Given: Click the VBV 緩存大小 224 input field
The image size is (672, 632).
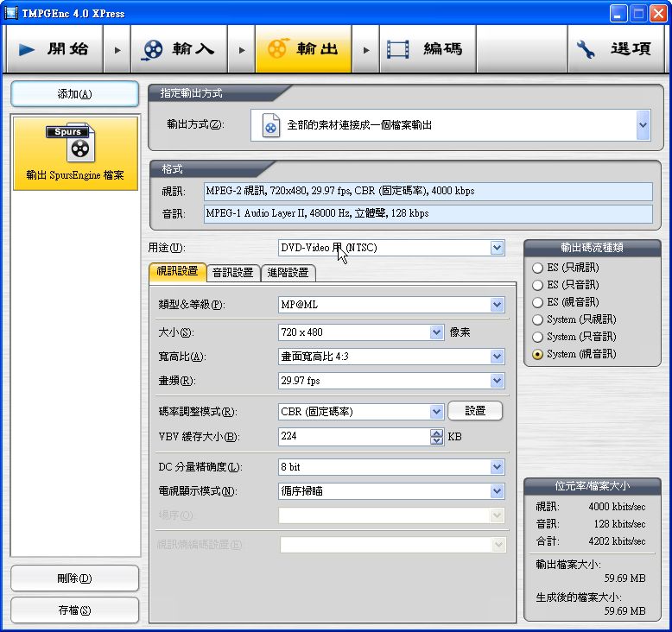Looking at the screenshot, I should [354, 436].
